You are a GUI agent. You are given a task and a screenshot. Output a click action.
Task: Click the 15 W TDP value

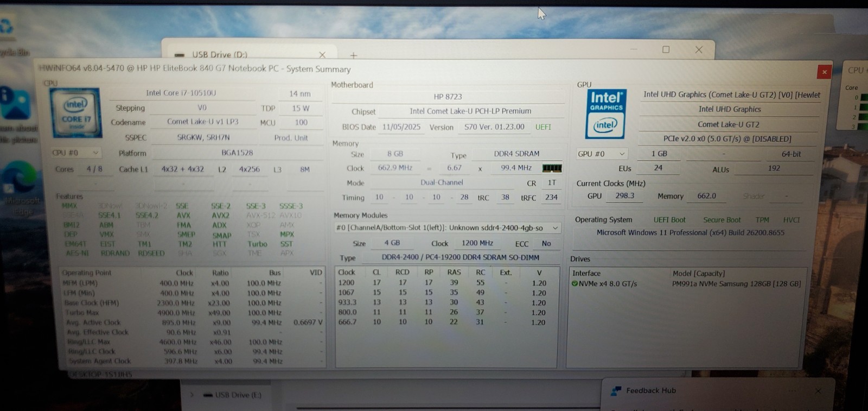click(301, 108)
